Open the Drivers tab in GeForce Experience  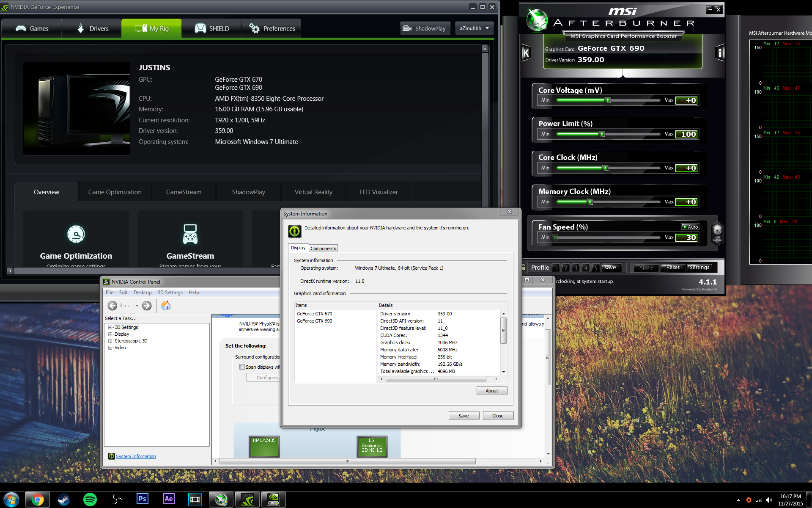(91, 28)
